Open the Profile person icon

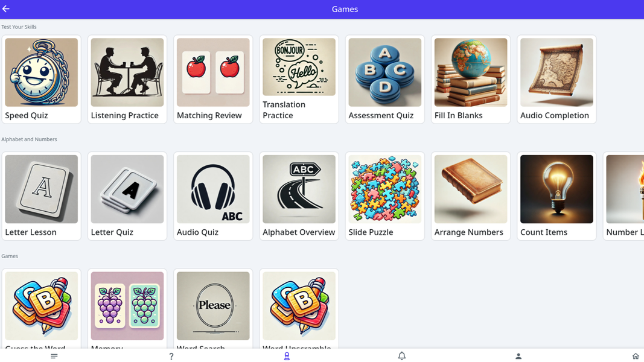[x=518, y=356]
